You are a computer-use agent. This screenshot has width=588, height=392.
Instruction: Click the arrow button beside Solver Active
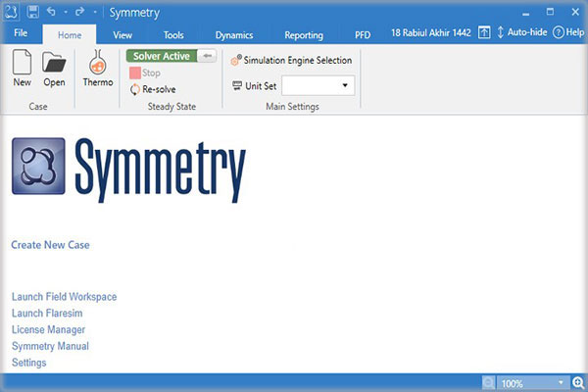tap(207, 56)
